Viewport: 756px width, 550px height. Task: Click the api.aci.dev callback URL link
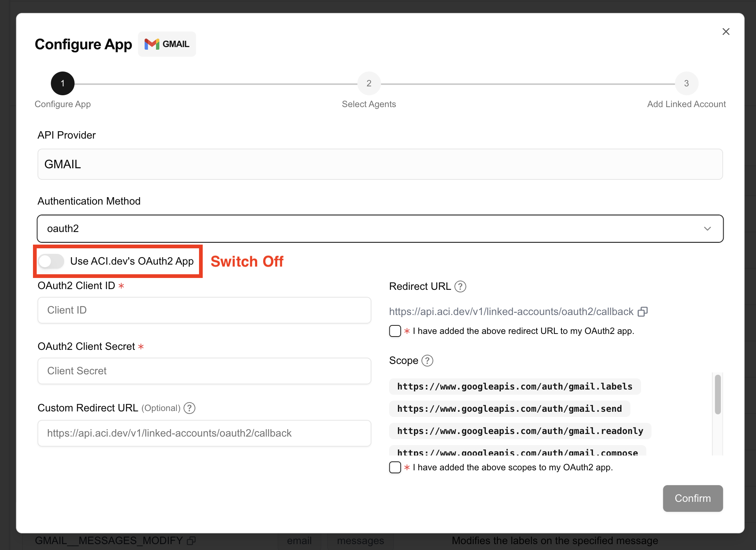pyautogui.click(x=511, y=312)
